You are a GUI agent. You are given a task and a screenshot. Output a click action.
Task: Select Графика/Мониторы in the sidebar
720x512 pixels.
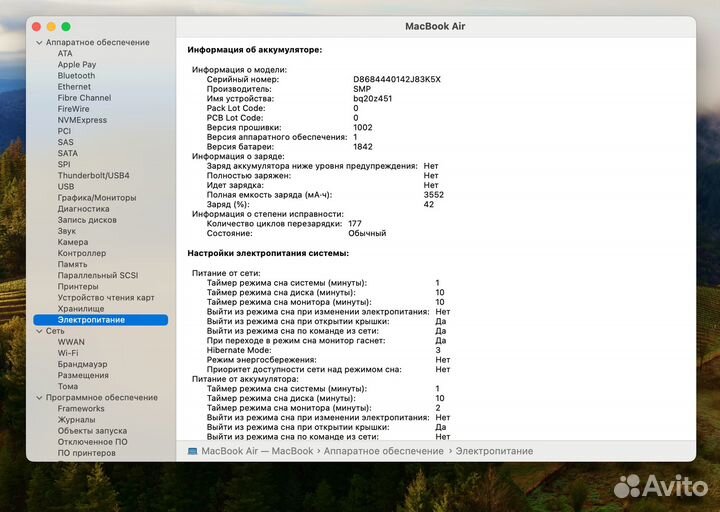(96, 198)
